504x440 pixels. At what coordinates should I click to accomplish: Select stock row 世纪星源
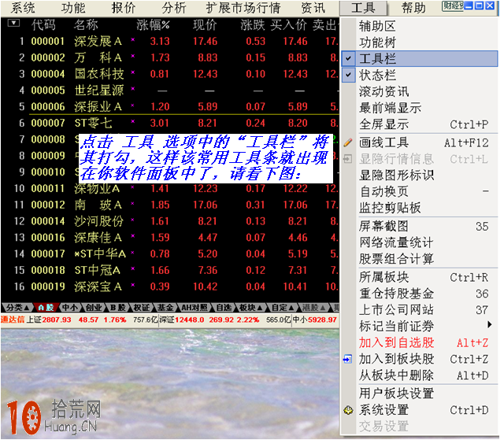(170, 91)
